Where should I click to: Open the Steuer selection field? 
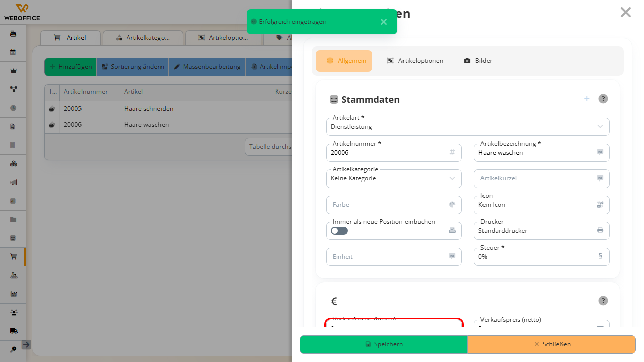pyautogui.click(x=542, y=256)
